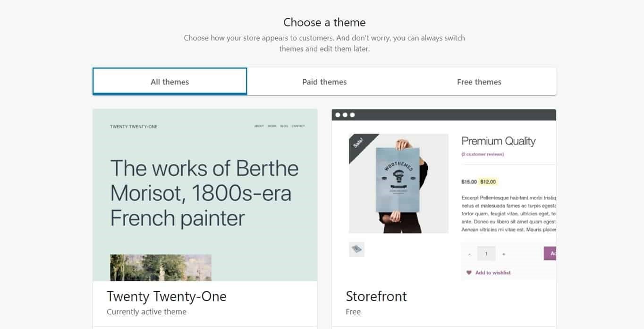Click the Sale! badge on product image
This screenshot has width=644, height=329.
click(x=359, y=143)
